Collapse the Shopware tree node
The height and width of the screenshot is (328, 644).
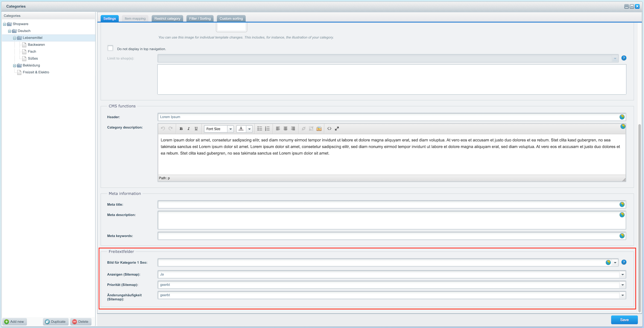[5, 24]
